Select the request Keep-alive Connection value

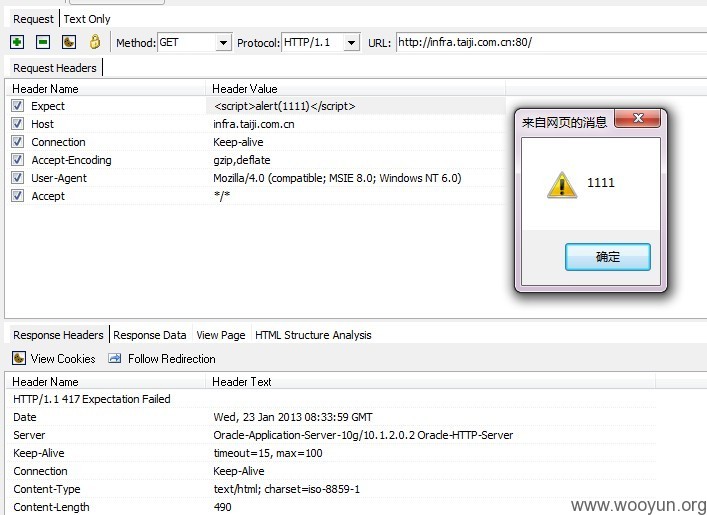238,142
